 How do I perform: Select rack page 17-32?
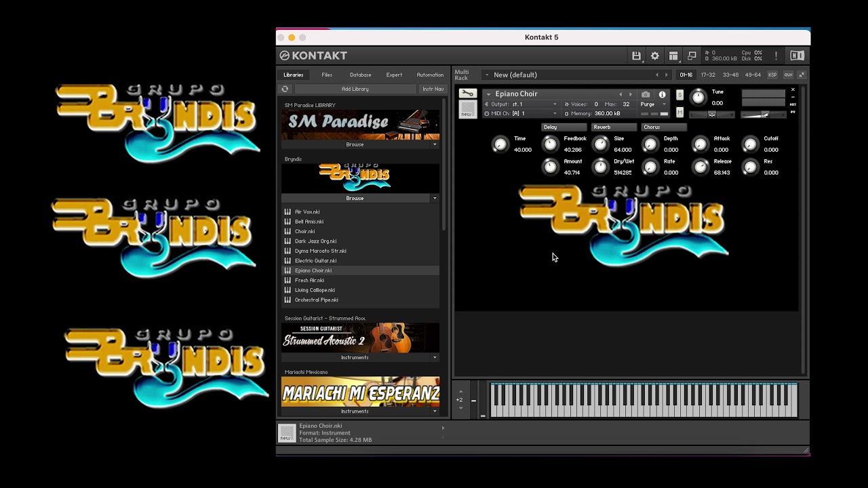(708, 75)
